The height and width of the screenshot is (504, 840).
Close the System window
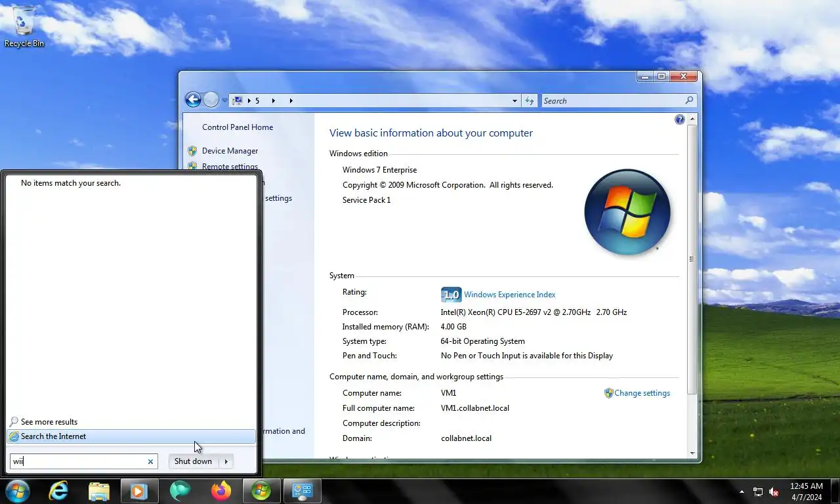point(683,76)
